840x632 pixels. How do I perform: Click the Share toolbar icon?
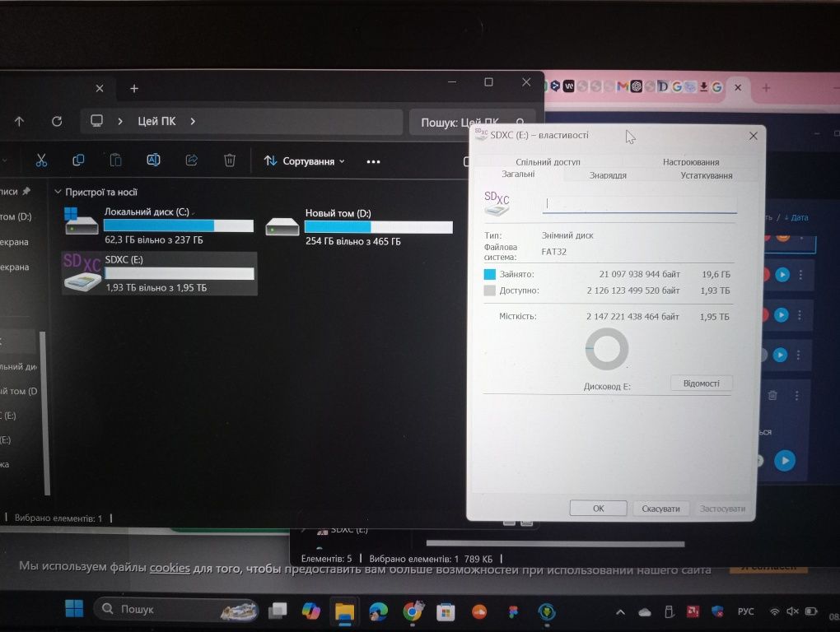point(191,160)
